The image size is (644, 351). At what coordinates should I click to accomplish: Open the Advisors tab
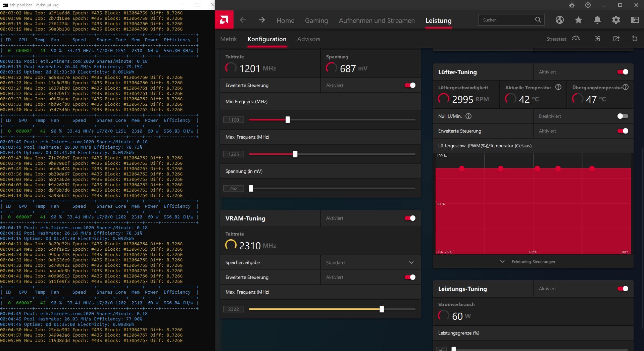click(x=308, y=39)
